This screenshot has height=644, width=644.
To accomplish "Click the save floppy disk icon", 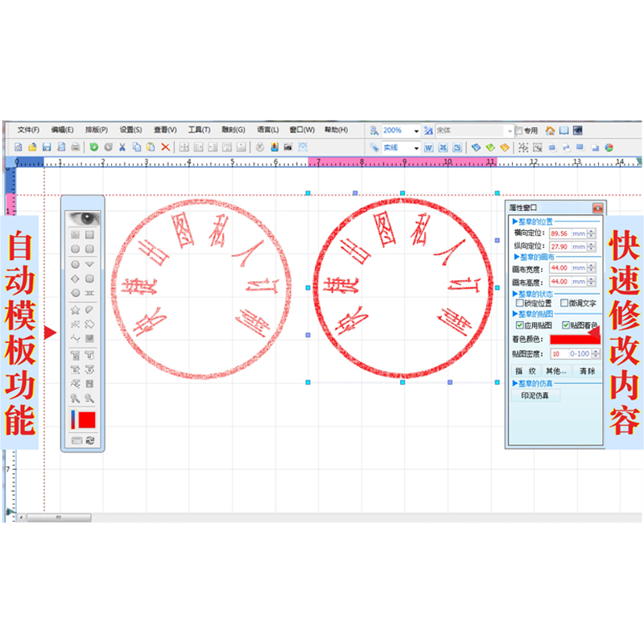I will [47, 147].
